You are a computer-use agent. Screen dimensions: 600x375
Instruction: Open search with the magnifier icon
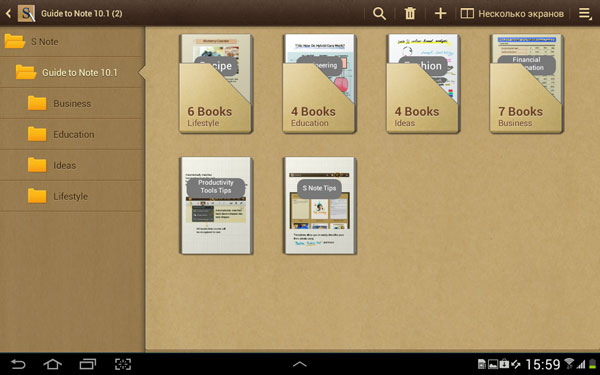pos(379,14)
